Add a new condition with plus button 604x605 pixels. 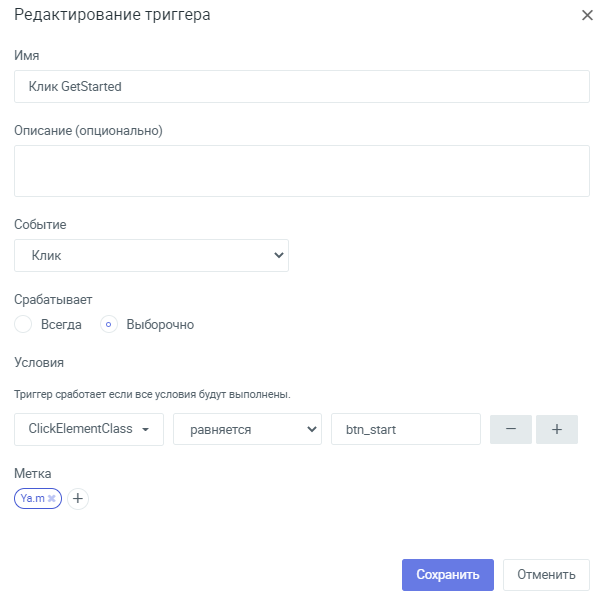pos(557,429)
